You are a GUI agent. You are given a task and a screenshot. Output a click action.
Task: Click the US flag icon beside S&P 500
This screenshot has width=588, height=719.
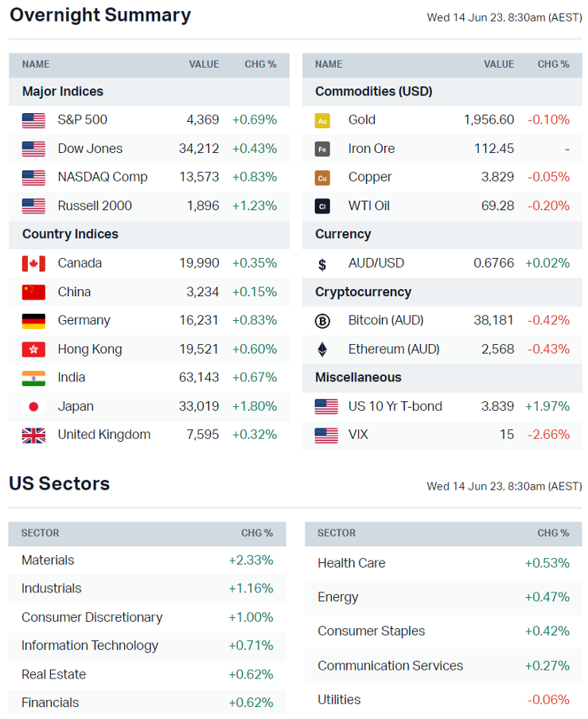tap(33, 120)
